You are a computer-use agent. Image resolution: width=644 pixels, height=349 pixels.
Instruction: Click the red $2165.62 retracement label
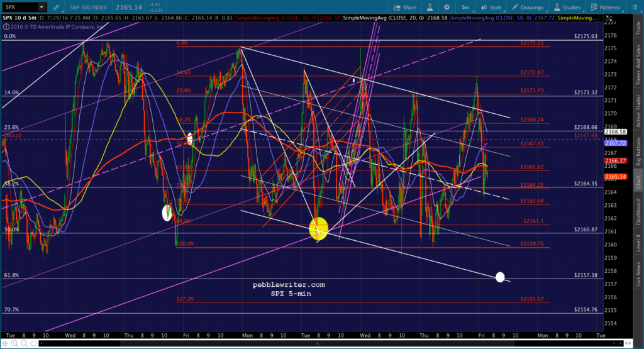point(532,167)
